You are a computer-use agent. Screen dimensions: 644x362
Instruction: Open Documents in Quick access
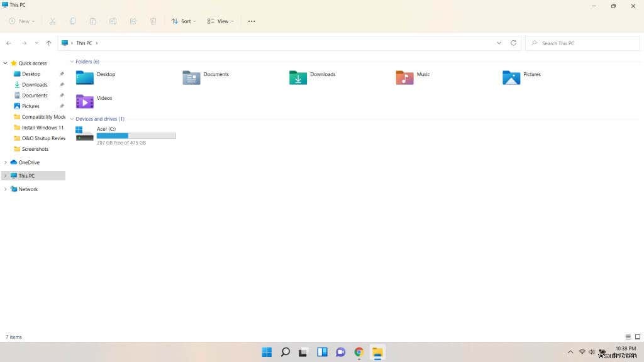pos(35,96)
